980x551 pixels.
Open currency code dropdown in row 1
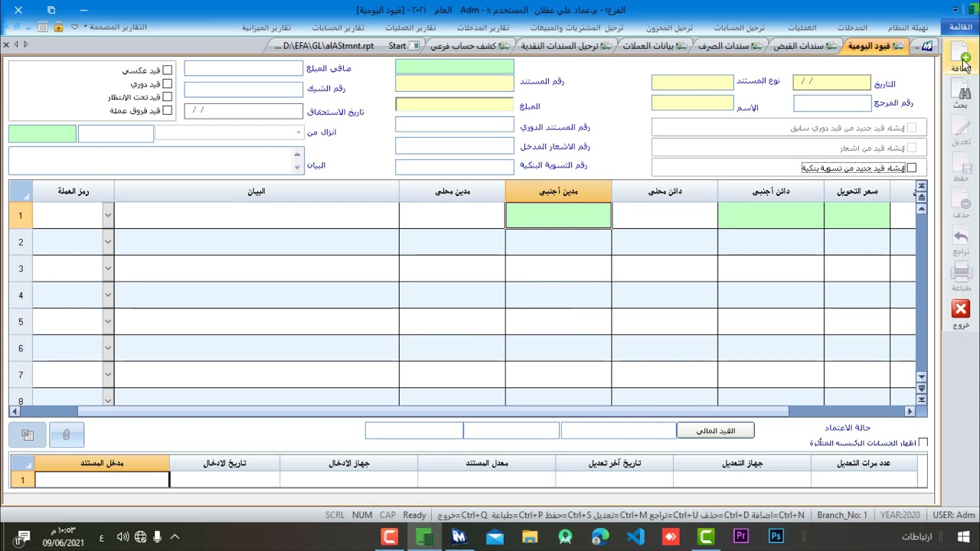click(x=107, y=215)
